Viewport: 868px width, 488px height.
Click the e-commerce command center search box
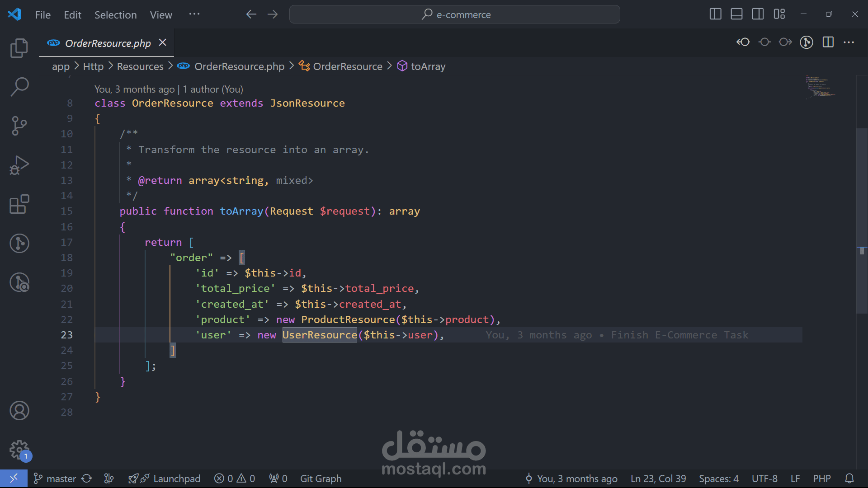454,14
